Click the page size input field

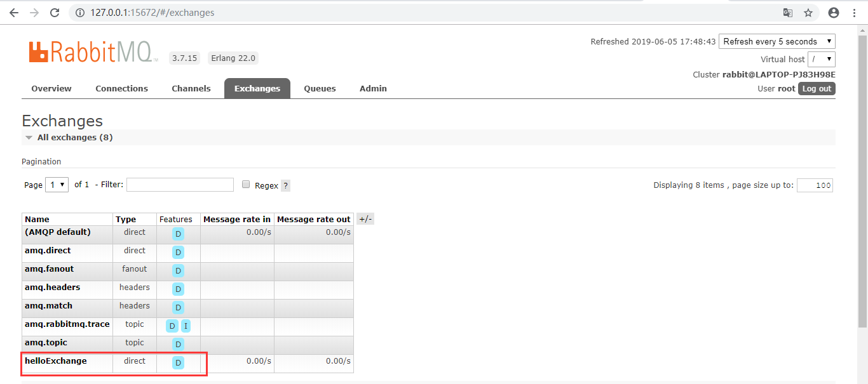pos(815,185)
